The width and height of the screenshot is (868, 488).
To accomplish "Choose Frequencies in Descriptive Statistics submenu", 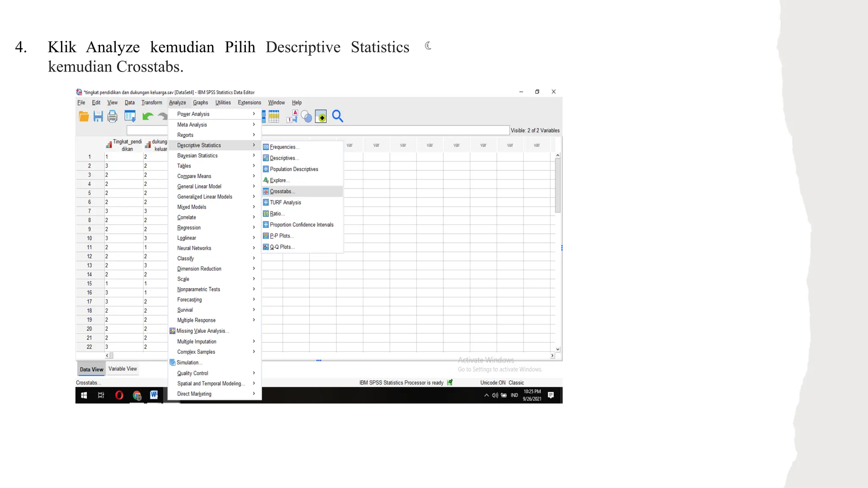I will click(x=284, y=147).
